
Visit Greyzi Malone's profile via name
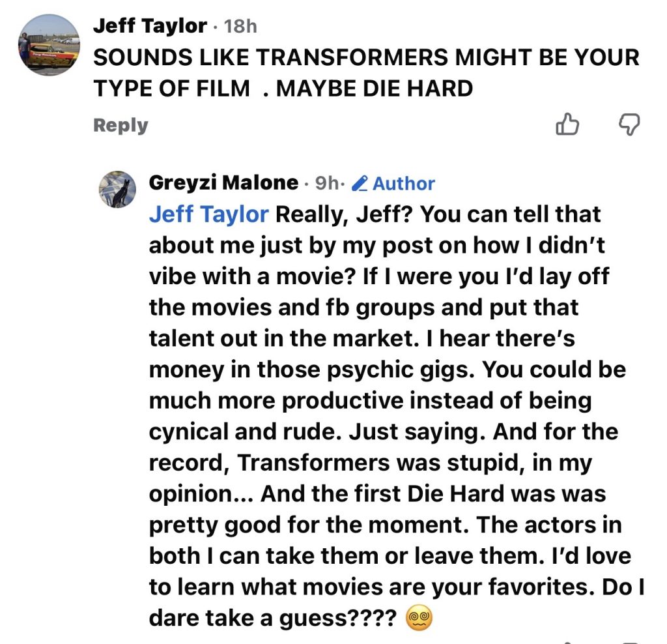point(223,183)
